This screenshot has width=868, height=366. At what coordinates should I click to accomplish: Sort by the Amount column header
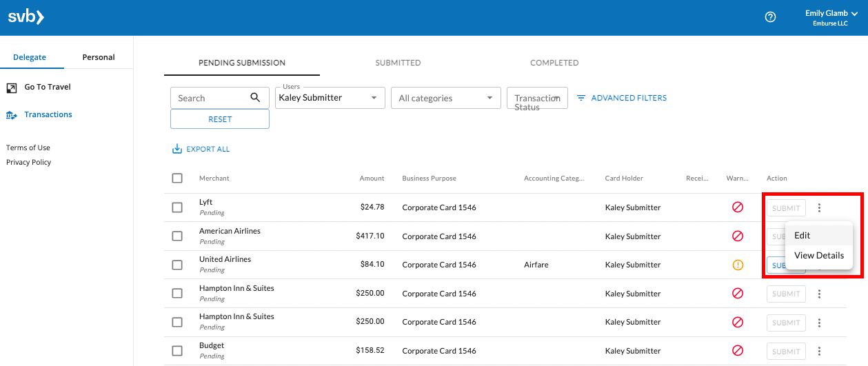372,178
